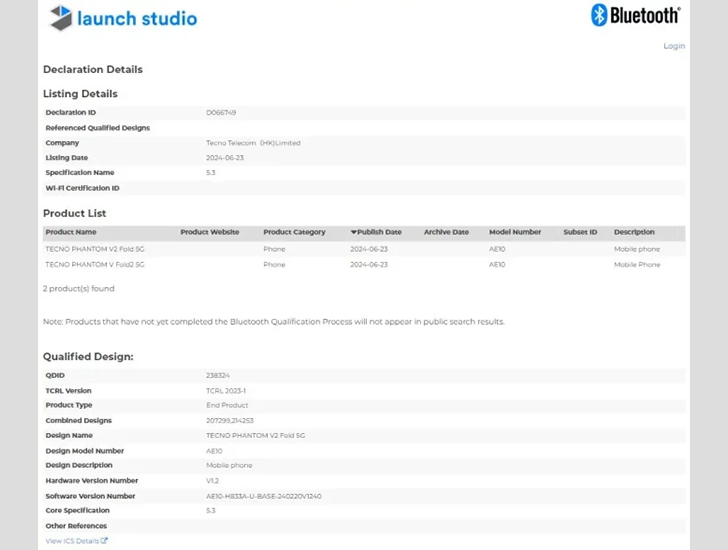Sort table by Product Name header
Image resolution: width=728 pixels, height=550 pixels.
[x=71, y=232]
